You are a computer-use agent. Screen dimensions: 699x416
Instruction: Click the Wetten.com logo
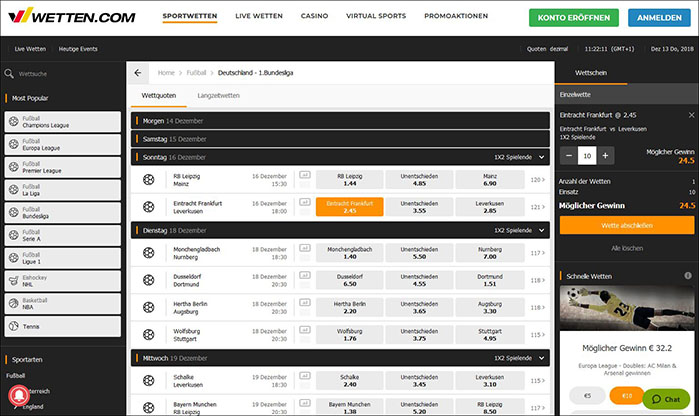(72, 16)
